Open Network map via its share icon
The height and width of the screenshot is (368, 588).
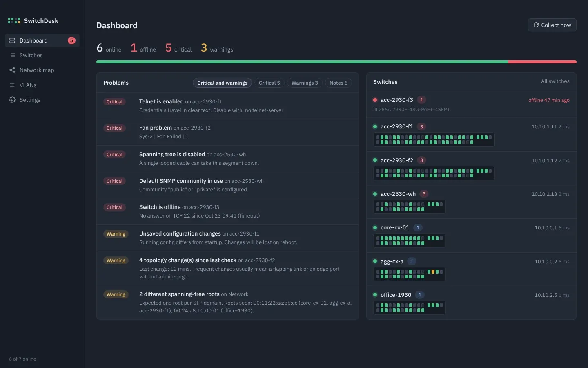12,70
